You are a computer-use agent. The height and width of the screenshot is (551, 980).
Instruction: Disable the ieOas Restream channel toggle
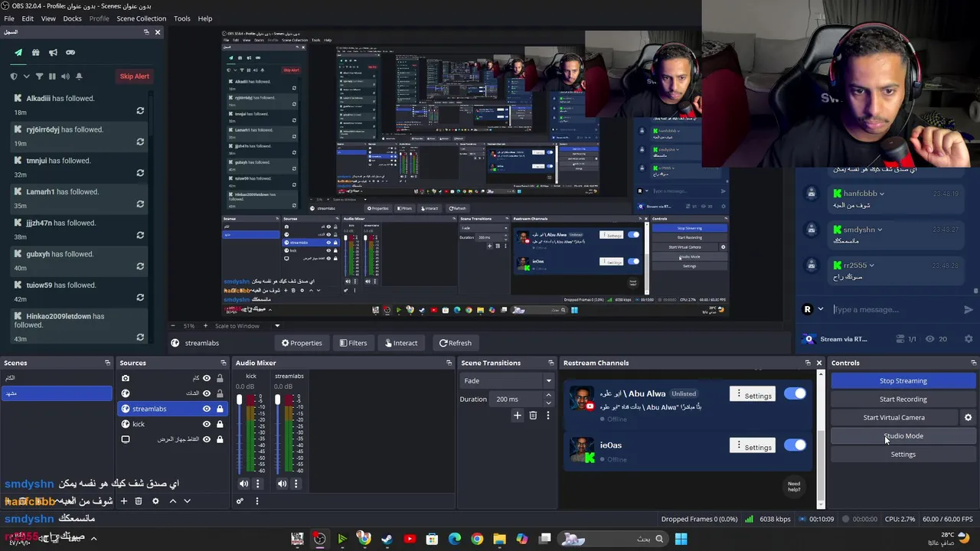(795, 445)
